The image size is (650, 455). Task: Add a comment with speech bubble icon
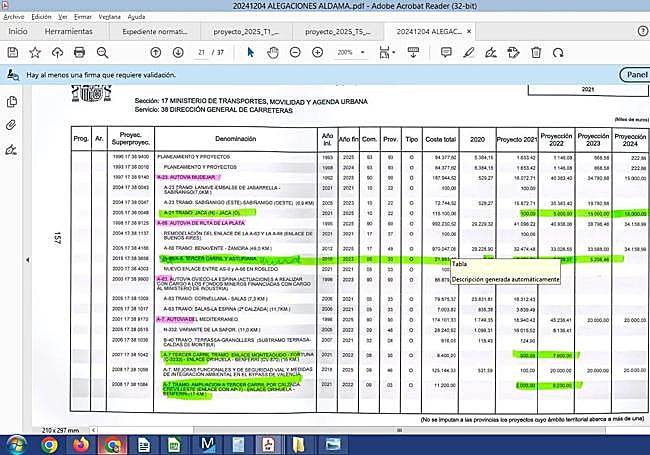pos(447,52)
